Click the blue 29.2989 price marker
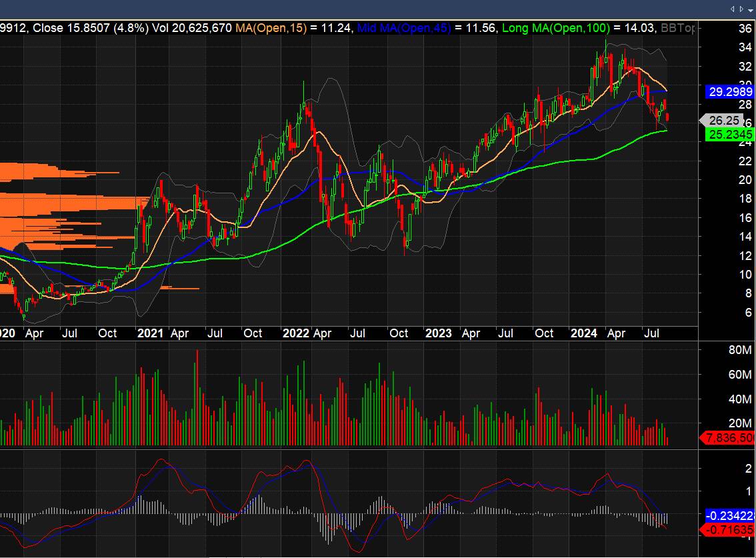Screen dimensions: 756x558 point(729,91)
